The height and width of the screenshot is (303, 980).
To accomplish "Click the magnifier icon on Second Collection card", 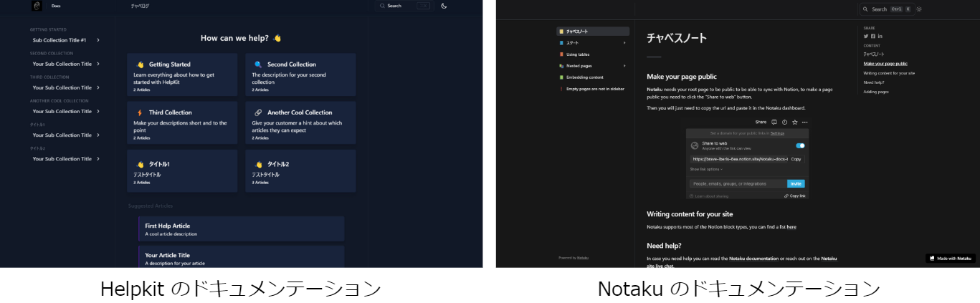I will 258,64.
